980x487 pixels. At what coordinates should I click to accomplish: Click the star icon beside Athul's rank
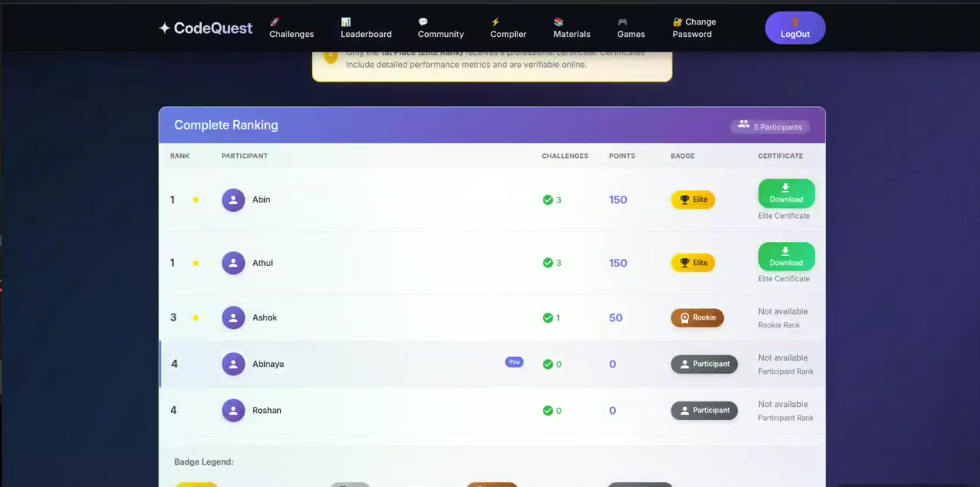click(x=195, y=263)
